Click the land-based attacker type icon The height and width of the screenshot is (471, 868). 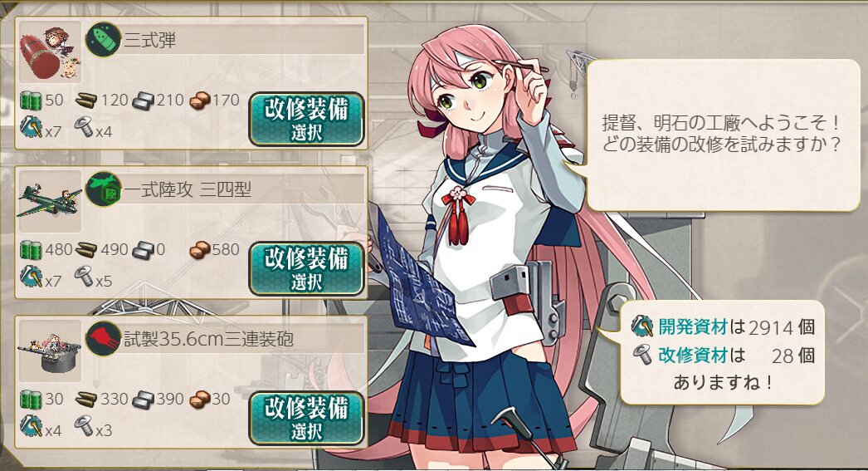click(x=104, y=189)
